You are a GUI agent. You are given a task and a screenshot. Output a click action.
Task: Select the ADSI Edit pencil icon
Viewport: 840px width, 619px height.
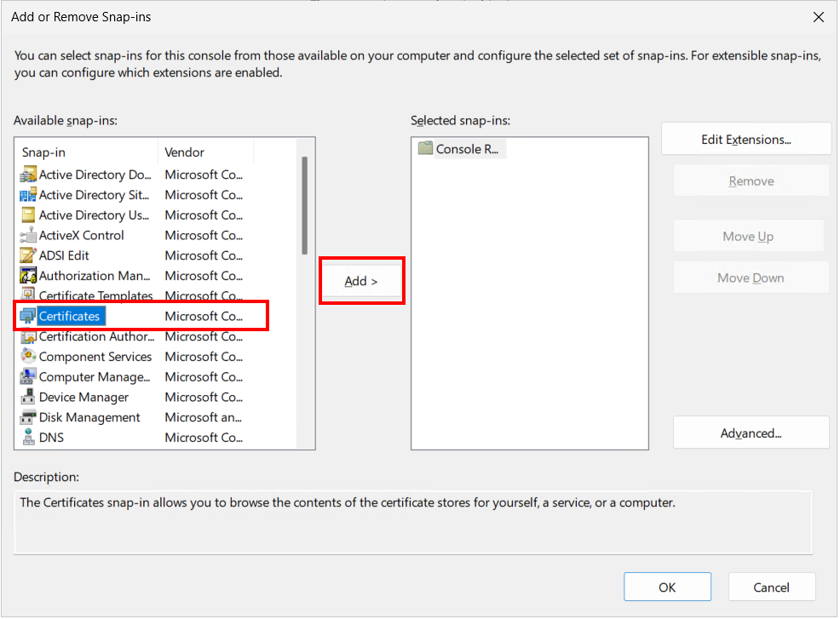tap(28, 256)
